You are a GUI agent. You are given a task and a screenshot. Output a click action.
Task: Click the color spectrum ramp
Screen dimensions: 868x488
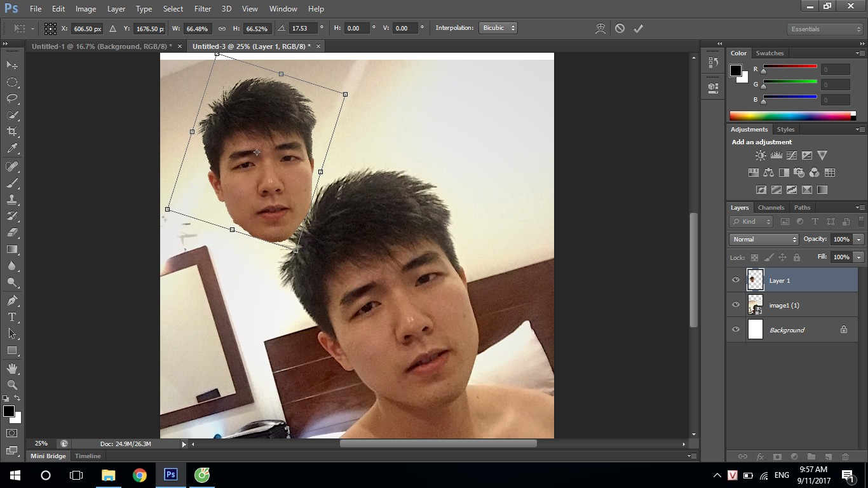(790, 116)
